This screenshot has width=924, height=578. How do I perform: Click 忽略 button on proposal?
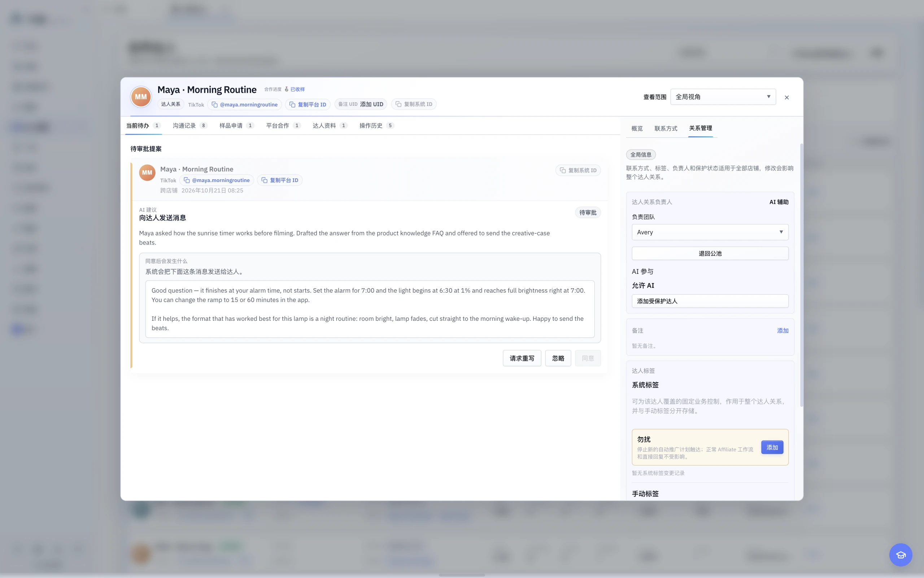click(x=558, y=358)
